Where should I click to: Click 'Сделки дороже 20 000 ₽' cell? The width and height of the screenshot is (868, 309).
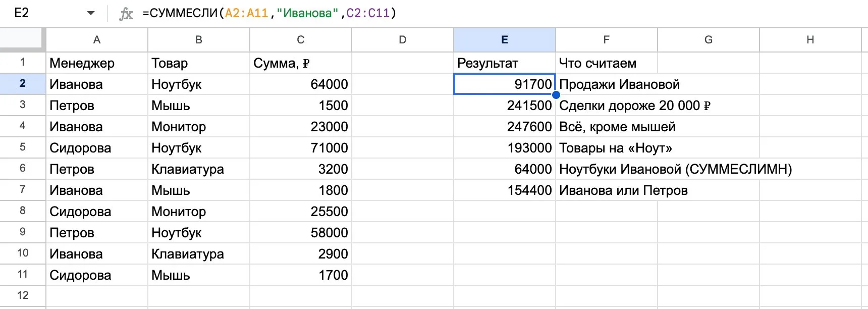coord(635,106)
